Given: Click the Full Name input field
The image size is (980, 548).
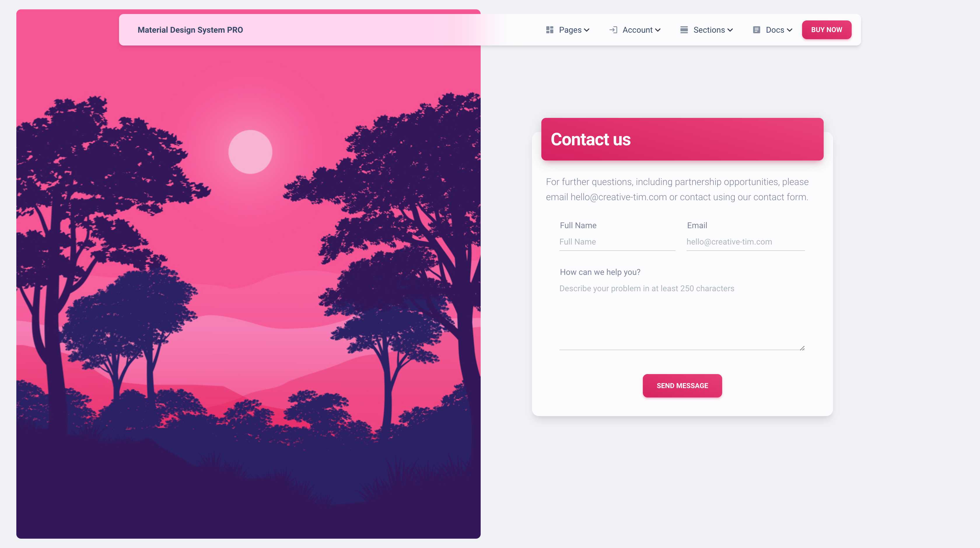Looking at the screenshot, I should coord(617,242).
